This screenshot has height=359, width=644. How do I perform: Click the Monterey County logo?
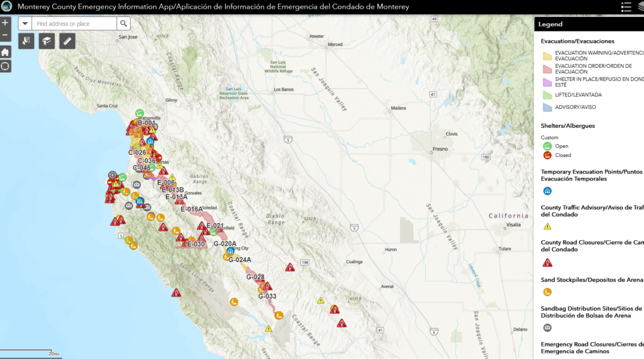click(6, 6)
